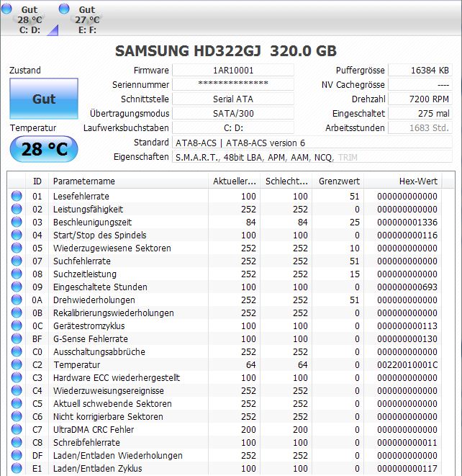
Task: Click the SAMSUNG HD322GJ 320.0 GB title
Action: (226, 50)
